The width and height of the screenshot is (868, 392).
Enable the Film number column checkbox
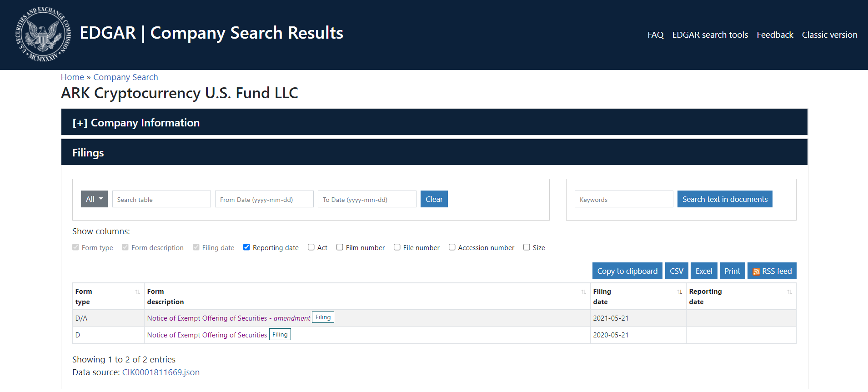pos(340,247)
